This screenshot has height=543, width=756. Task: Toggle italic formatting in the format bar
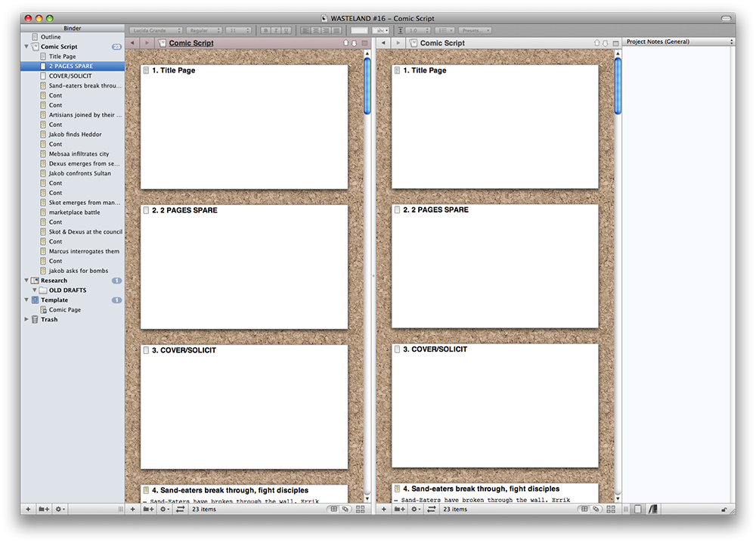[276, 30]
